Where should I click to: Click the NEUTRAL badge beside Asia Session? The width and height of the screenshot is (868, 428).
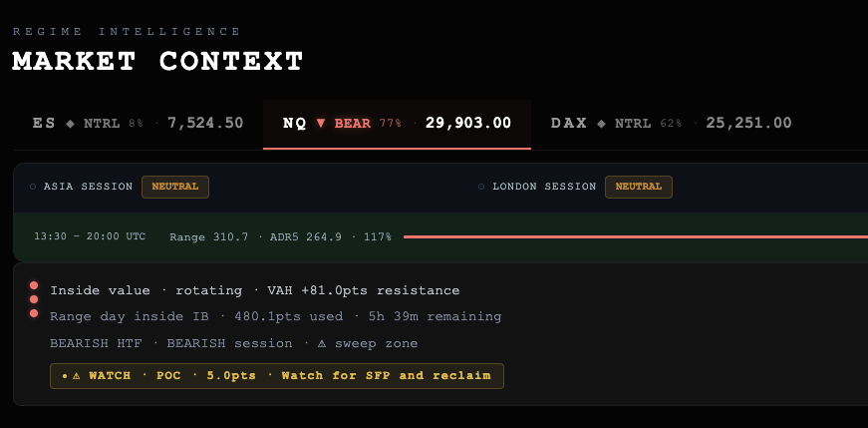point(175,187)
